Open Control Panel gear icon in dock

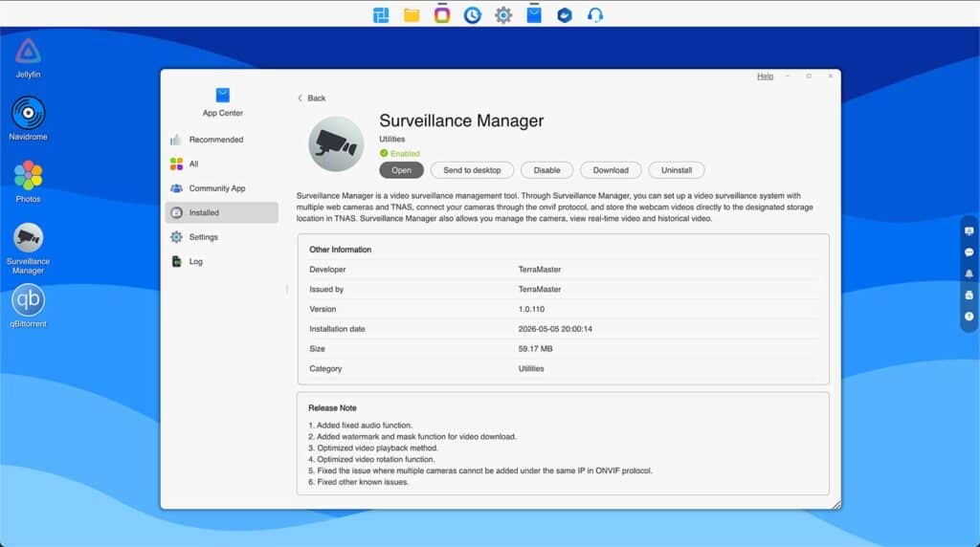503,15
